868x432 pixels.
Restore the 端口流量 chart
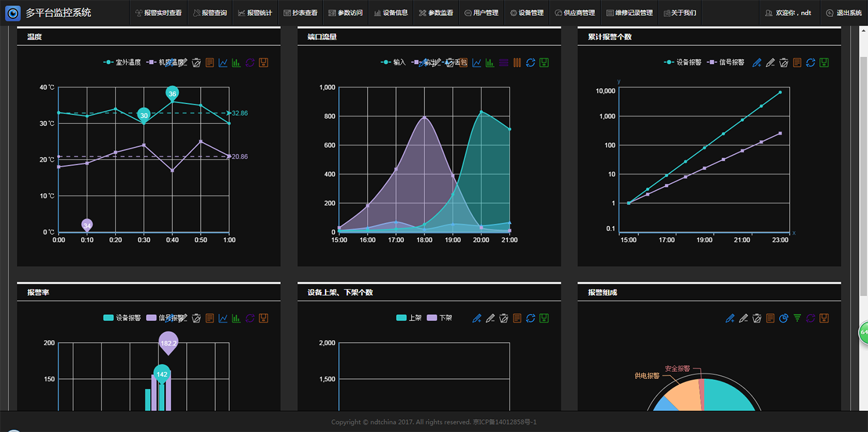[x=530, y=62]
